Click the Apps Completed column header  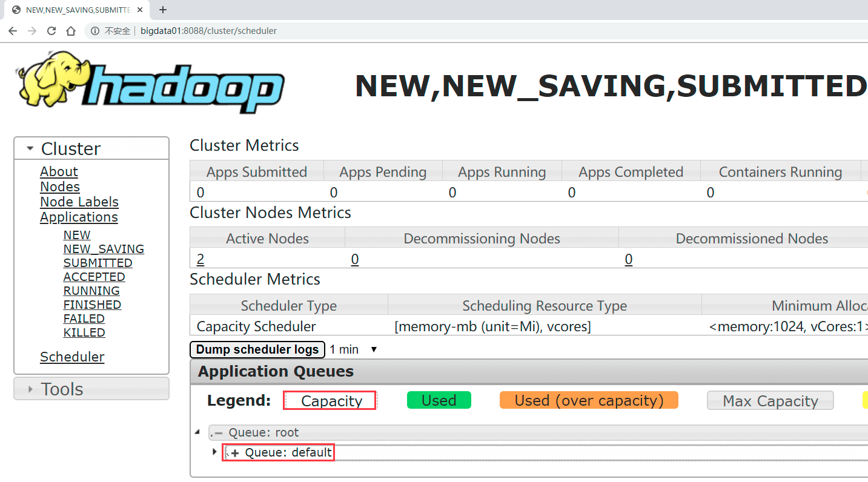tap(631, 172)
